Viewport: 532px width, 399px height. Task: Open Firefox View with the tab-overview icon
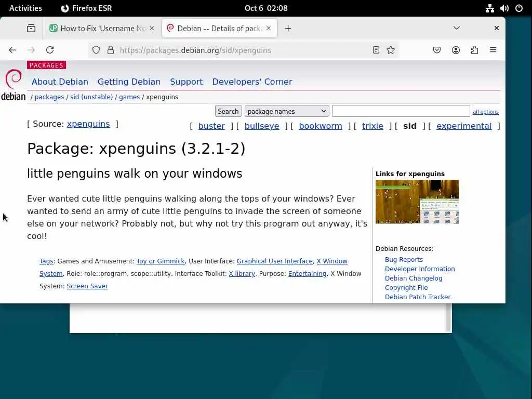[x=31, y=28]
